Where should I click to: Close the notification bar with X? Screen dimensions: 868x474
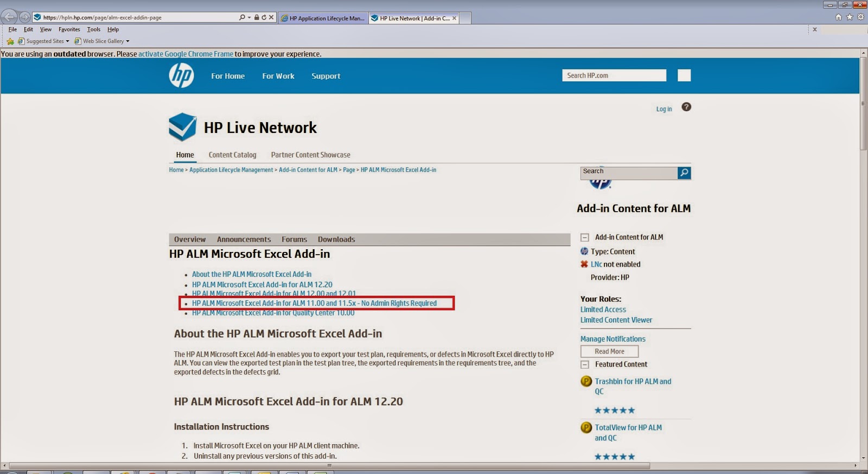(x=814, y=29)
